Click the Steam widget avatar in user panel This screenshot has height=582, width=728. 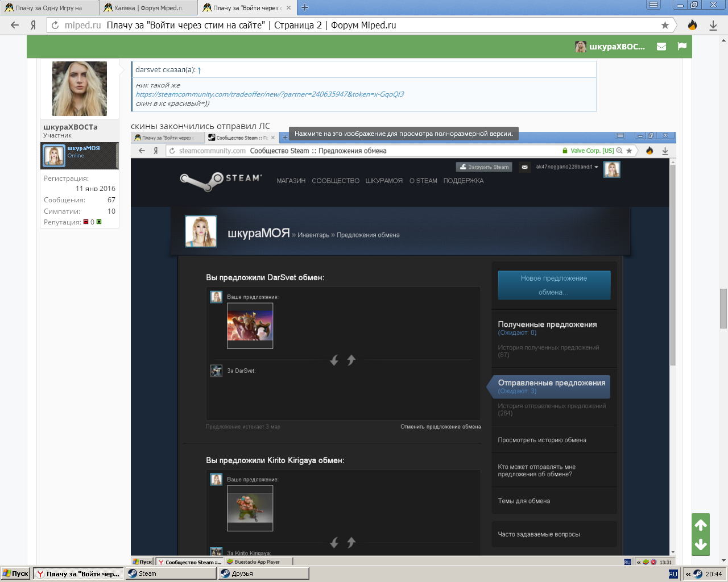tap(54, 156)
